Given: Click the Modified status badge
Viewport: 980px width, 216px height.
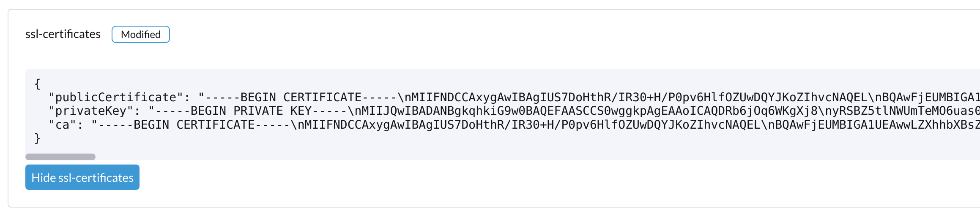Looking at the screenshot, I should 141,35.
